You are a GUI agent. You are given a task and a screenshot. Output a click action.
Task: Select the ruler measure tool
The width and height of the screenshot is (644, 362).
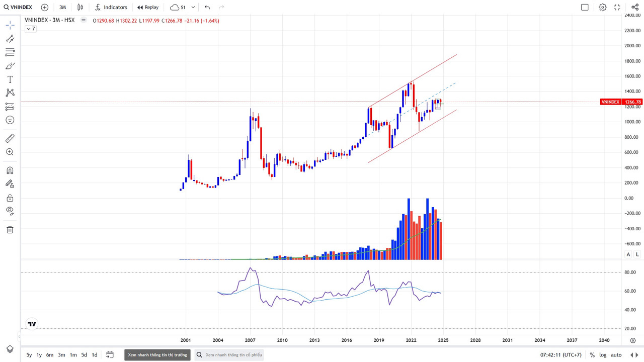(x=10, y=138)
